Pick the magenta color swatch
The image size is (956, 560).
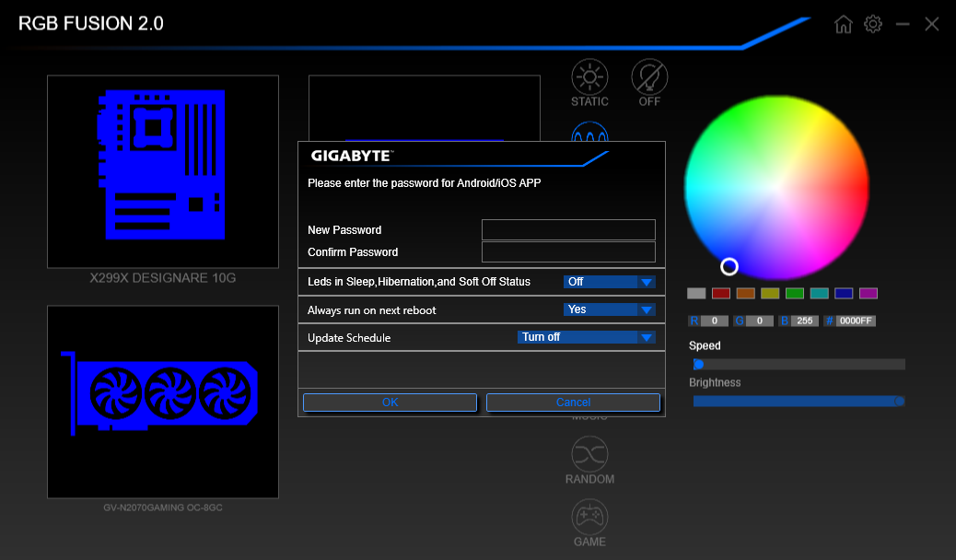click(x=869, y=294)
